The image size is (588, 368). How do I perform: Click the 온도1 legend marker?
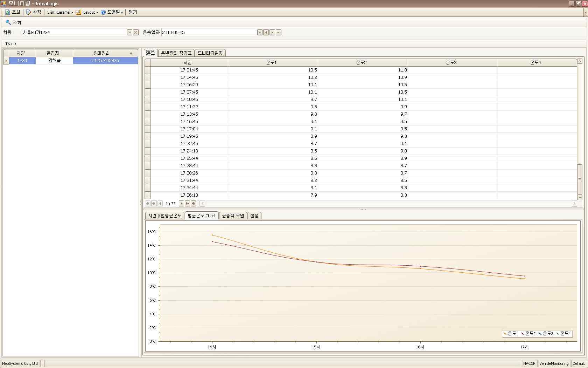coord(505,334)
